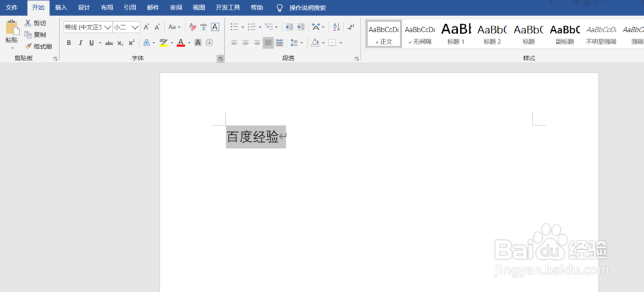Apply the 无间隔 style
644x292 pixels.
420,33
